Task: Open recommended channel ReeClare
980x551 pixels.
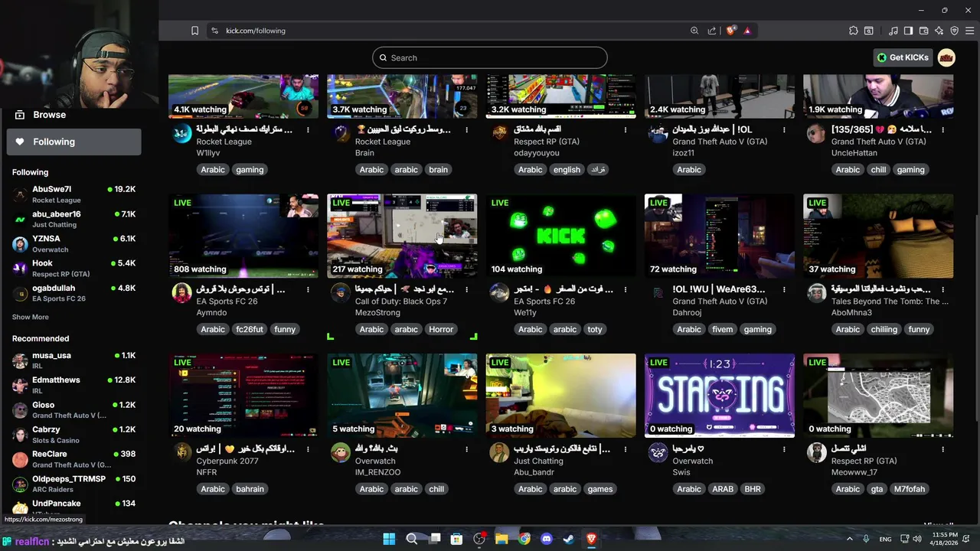Action: click(73, 459)
